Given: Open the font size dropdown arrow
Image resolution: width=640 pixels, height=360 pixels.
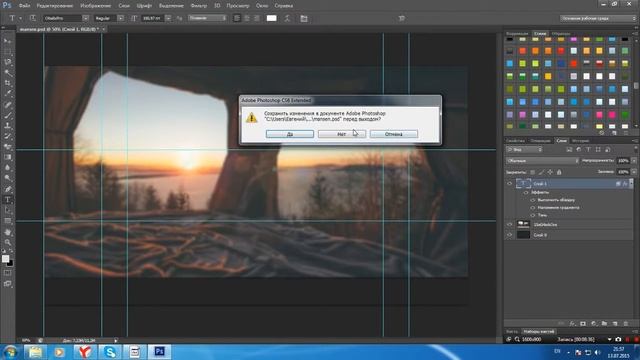Looking at the screenshot, I should (x=168, y=18).
